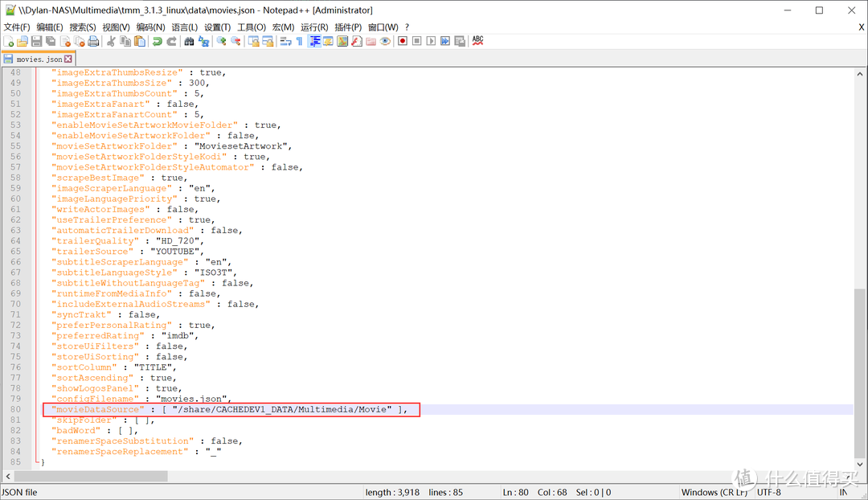Click the Windows (CR LF) status bar field

714,492
